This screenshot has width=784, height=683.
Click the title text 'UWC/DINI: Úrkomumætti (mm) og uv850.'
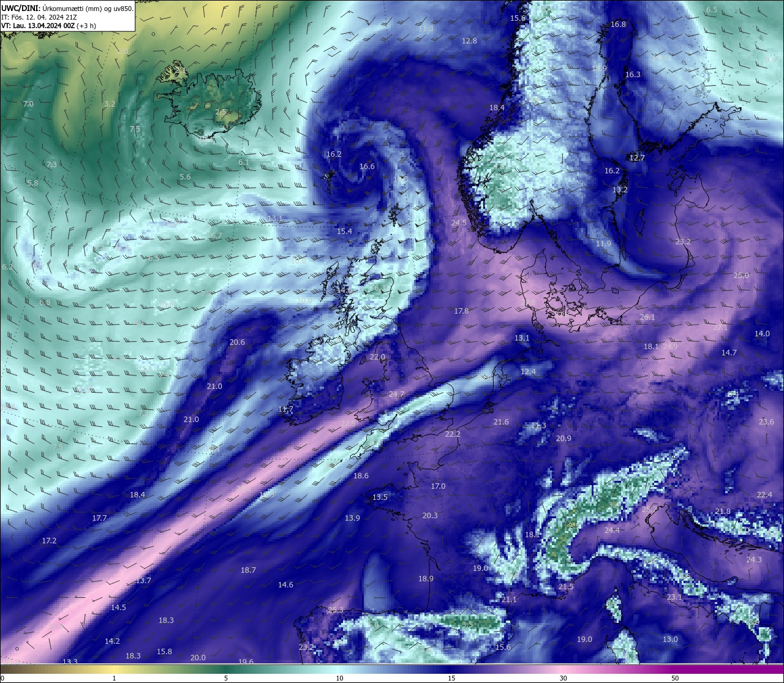click(x=67, y=9)
